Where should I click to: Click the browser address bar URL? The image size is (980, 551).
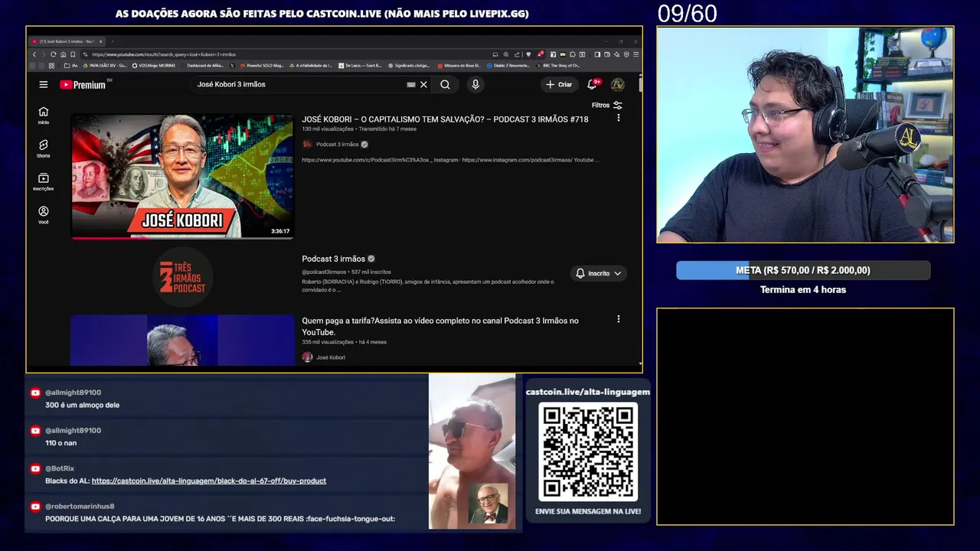coord(164,54)
